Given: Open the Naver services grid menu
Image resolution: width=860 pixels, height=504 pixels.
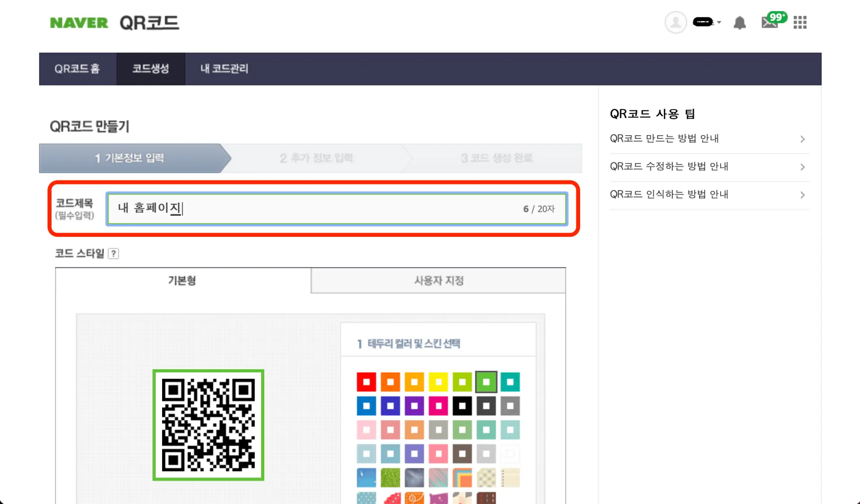Looking at the screenshot, I should [800, 22].
